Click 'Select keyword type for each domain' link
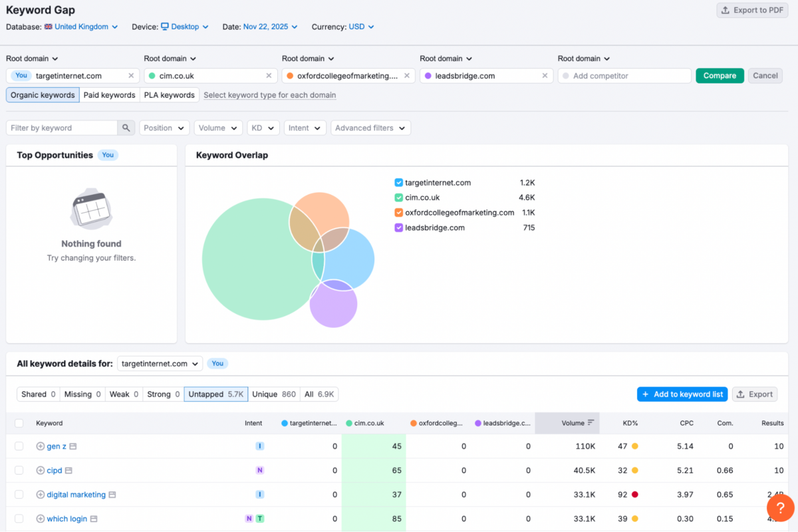The height and width of the screenshot is (532, 798). pyautogui.click(x=269, y=95)
